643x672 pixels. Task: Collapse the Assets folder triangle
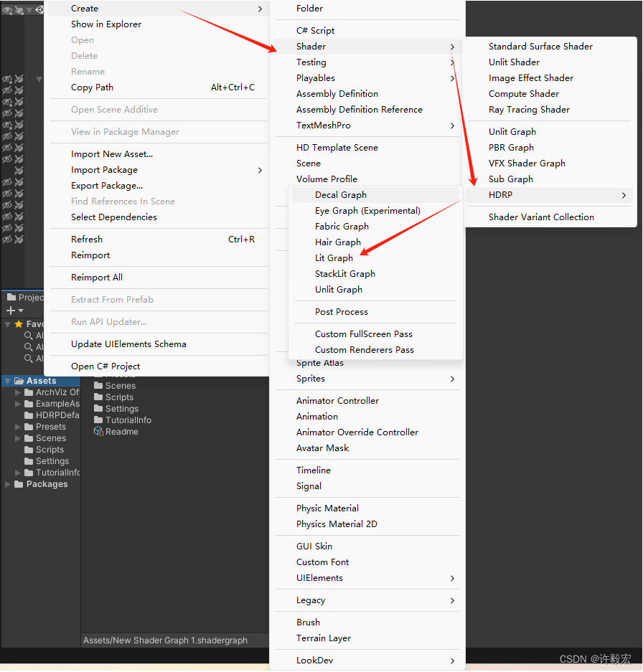pyautogui.click(x=9, y=379)
